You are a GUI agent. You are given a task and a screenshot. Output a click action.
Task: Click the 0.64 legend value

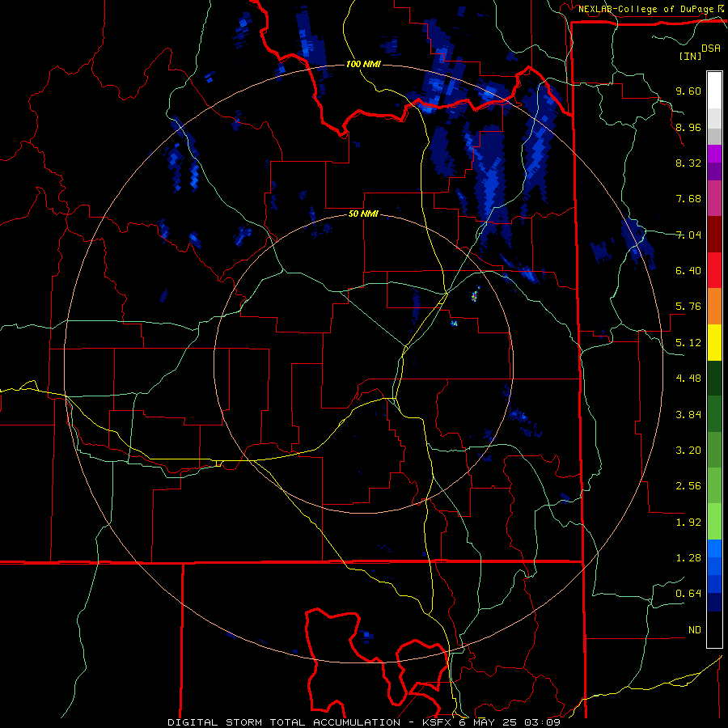[x=688, y=594]
